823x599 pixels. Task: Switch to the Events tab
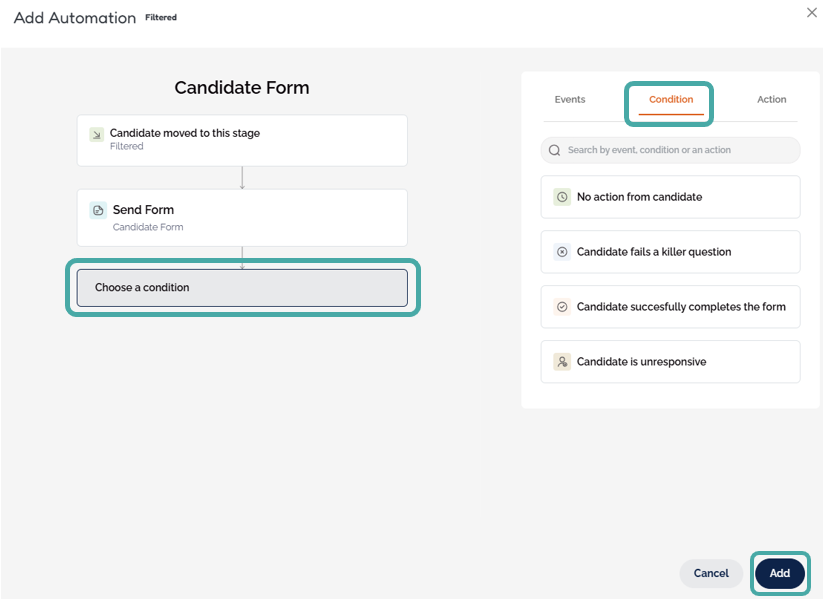[570, 100]
